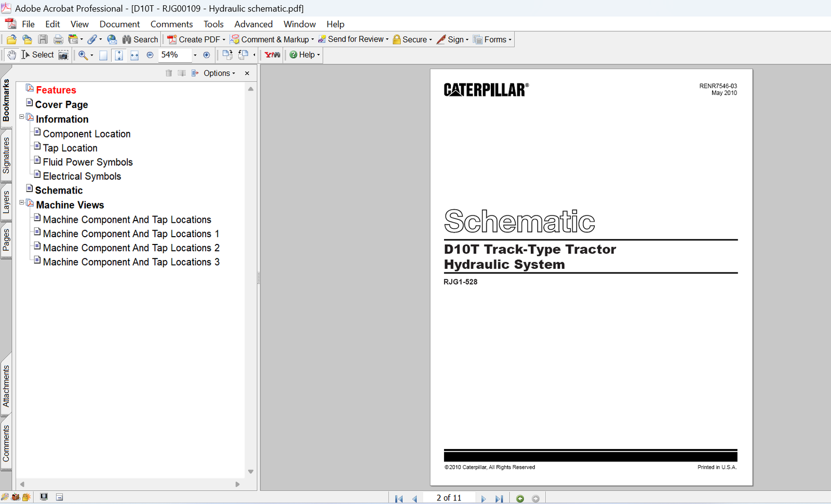Open Search with the binoculars button
831x504 pixels.
coord(140,39)
